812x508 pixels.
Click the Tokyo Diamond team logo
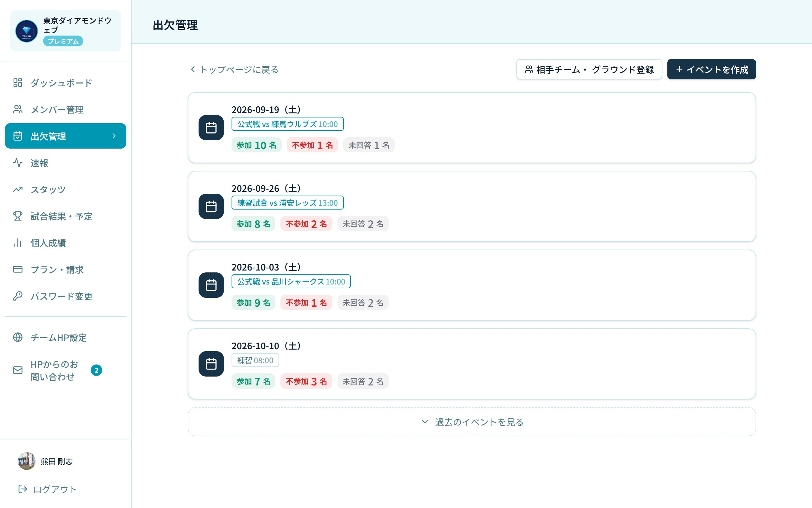(27, 31)
